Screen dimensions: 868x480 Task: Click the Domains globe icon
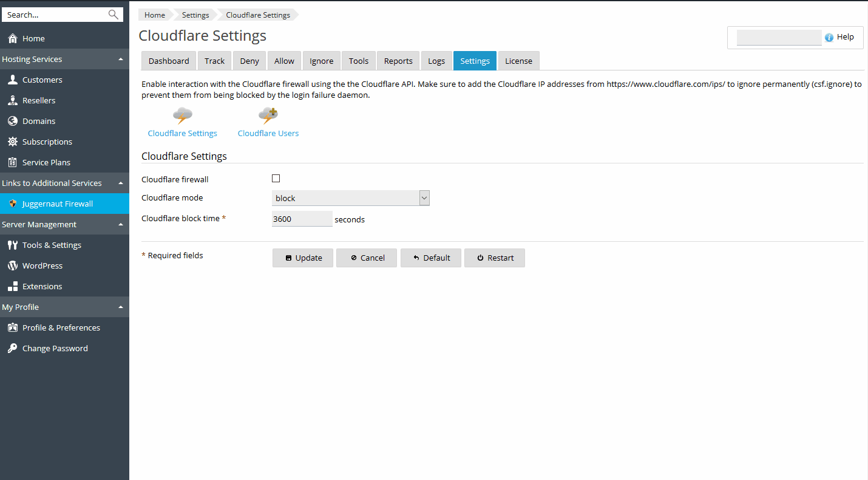[13, 121]
